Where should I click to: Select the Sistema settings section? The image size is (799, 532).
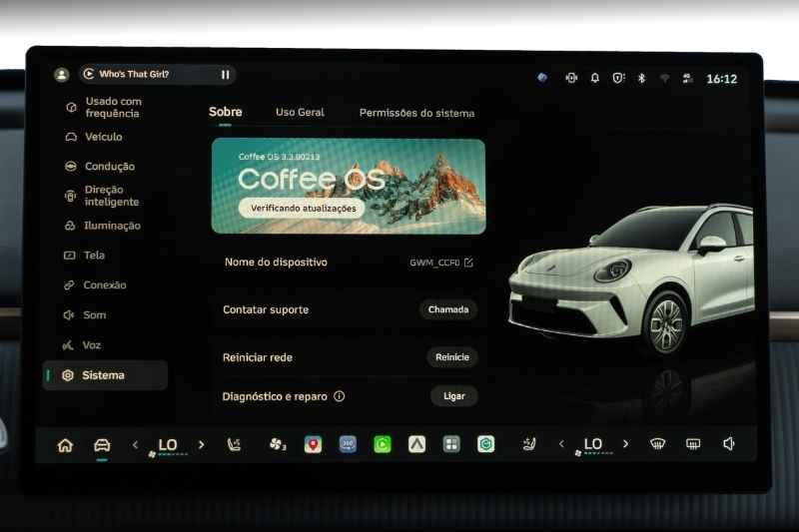click(105, 375)
